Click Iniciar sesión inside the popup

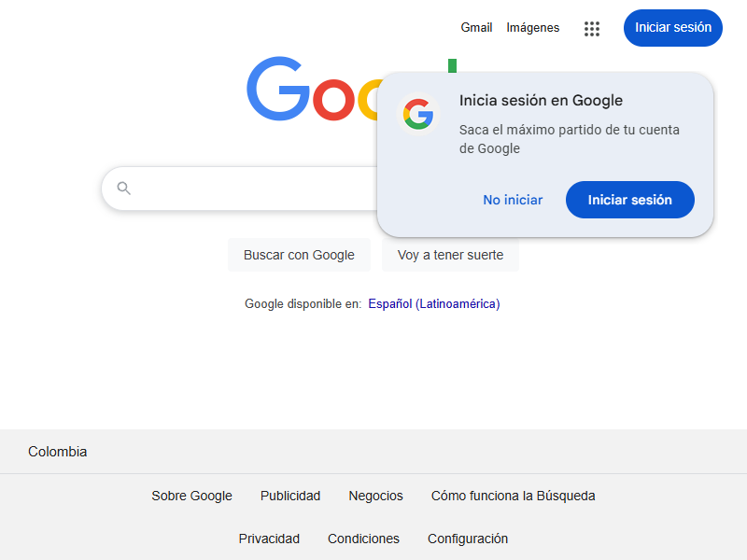pyautogui.click(x=629, y=200)
